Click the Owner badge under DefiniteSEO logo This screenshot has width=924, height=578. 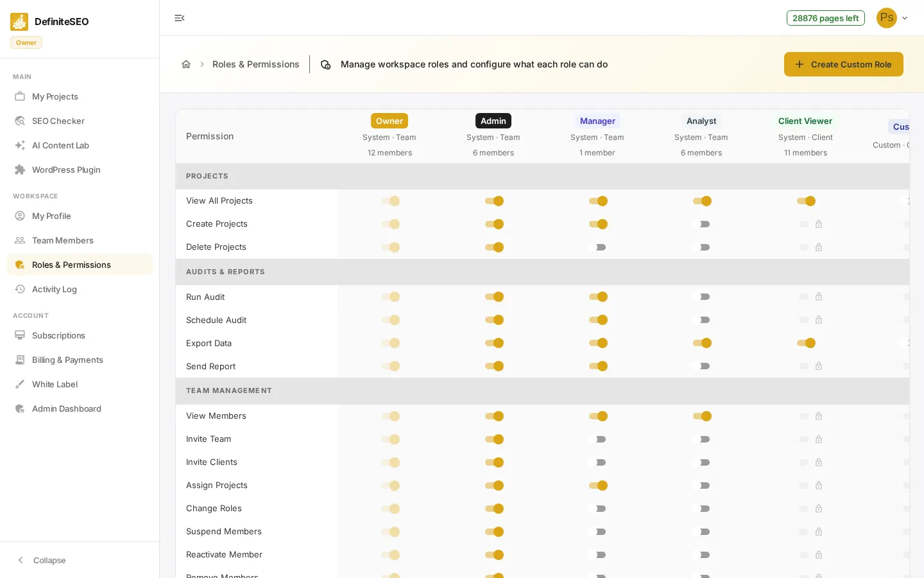[26, 42]
